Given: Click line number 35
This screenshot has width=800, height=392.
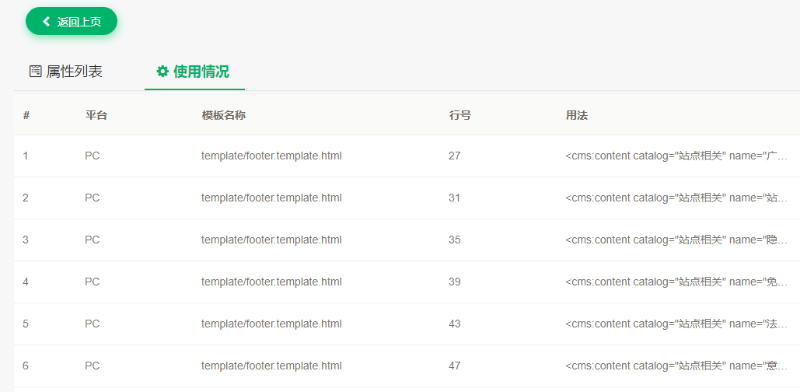Looking at the screenshot, I should click(455, 239).
